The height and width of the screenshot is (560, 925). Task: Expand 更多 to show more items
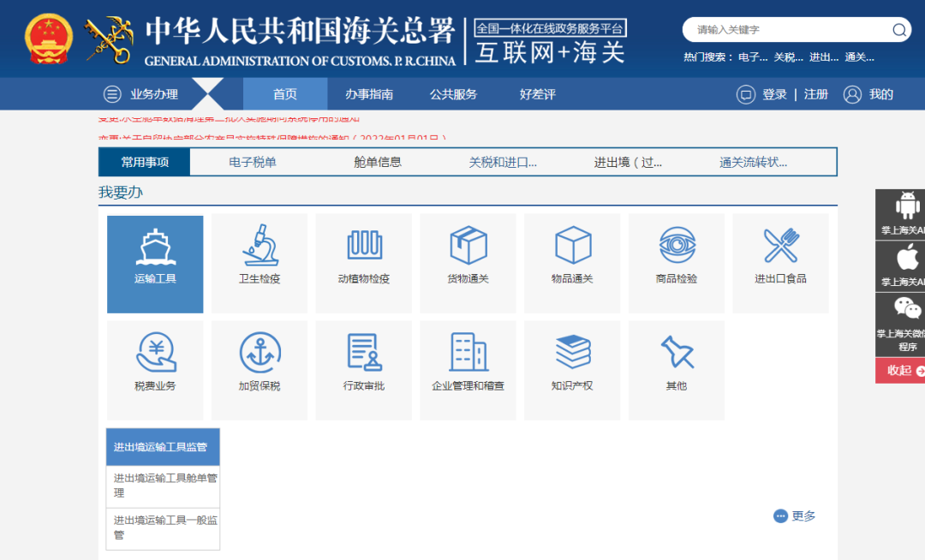click(794, 515)
